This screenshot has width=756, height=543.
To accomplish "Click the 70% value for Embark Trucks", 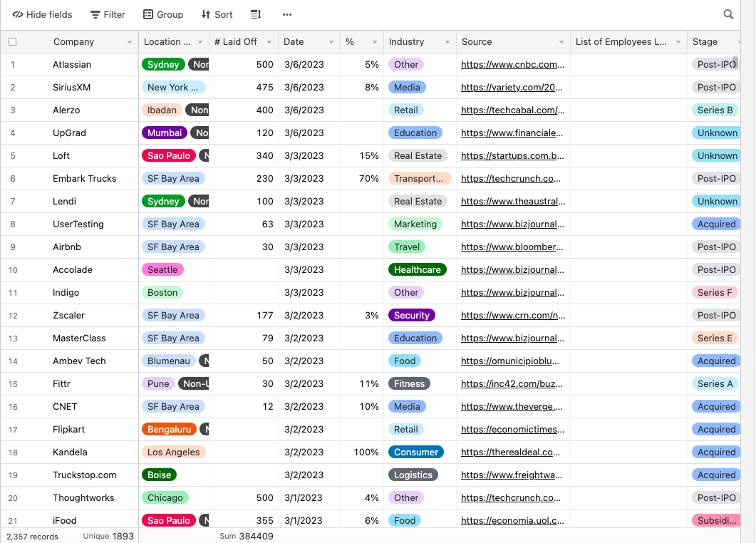I will point(369,179).
